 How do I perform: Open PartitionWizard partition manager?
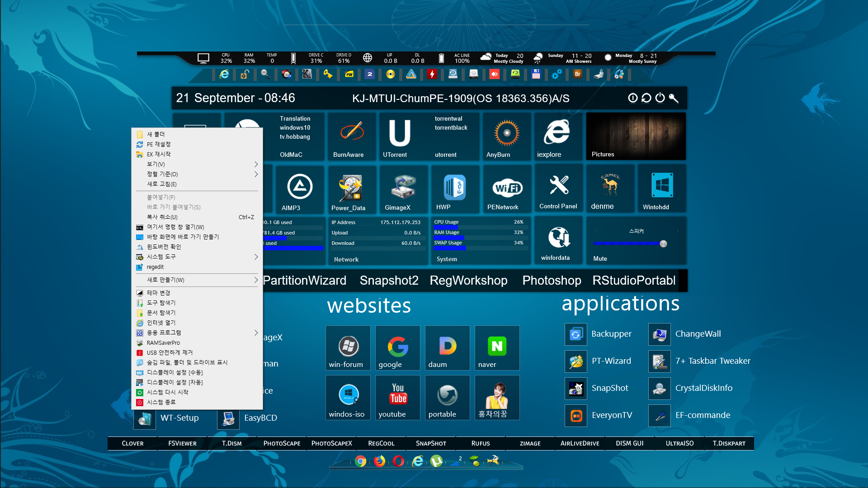pyautogui.click(x=305, y=280)
